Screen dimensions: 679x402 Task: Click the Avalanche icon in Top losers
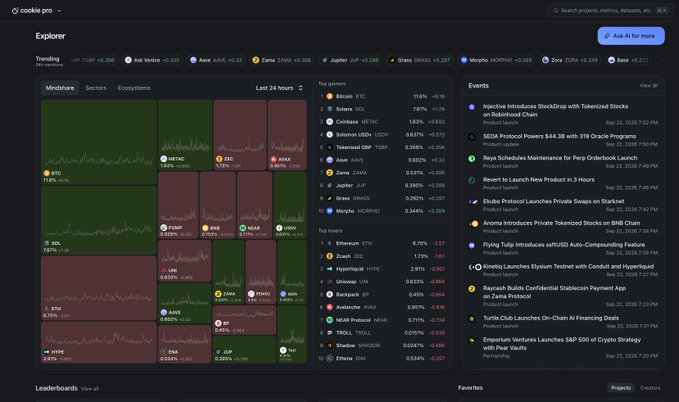330,307
